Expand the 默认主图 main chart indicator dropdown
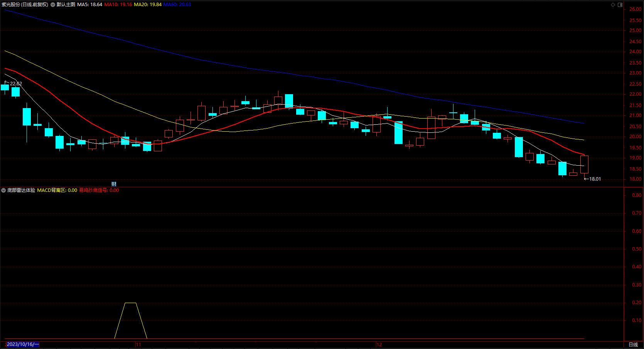Screen dimensions: 644x349 coord(53,5)
